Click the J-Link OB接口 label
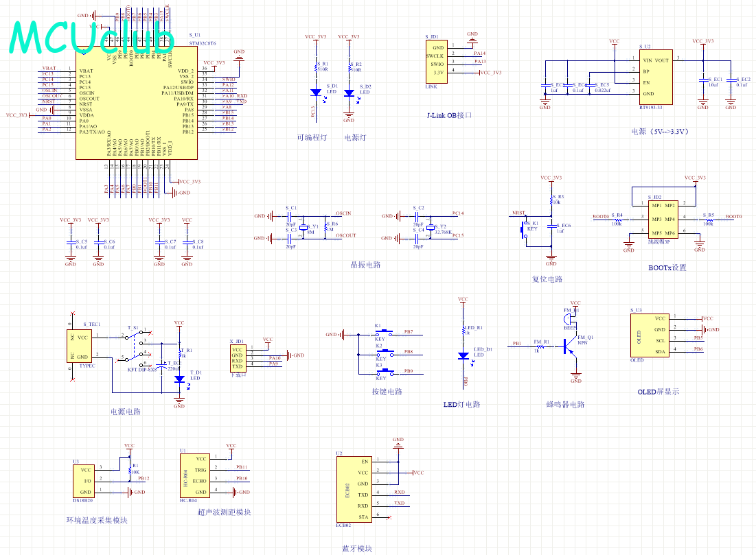The image size is (756, 555). click(x=449, y=116)
